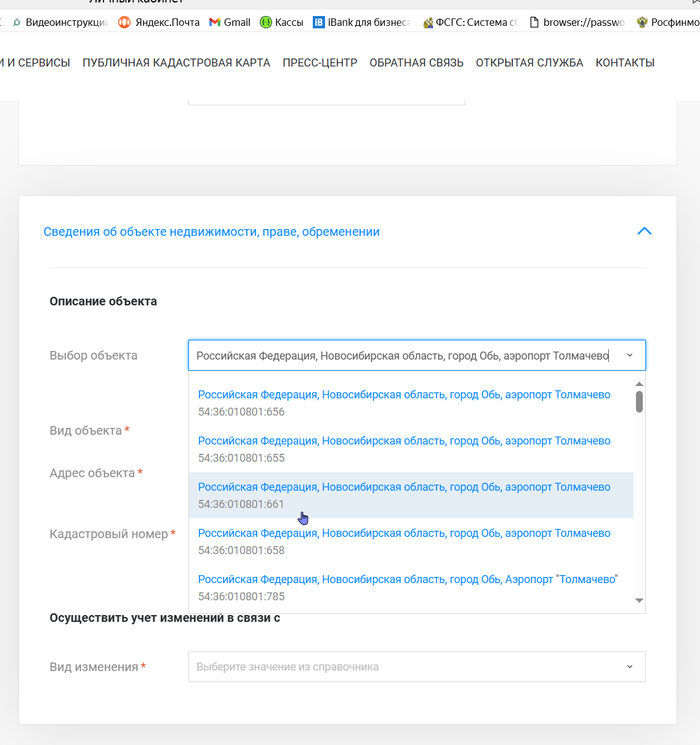The image size is (700, 745).
Task: Click the Выбор объекта label
Action: (94, 356)
